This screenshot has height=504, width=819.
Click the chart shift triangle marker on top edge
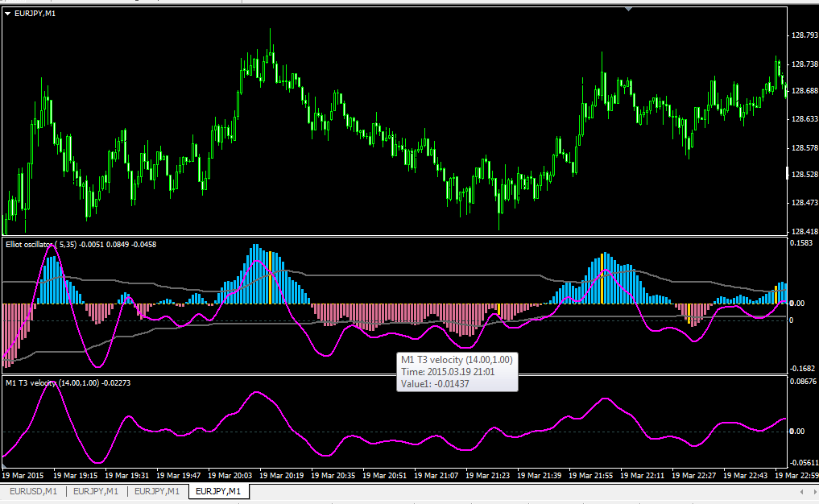(628, 9)
